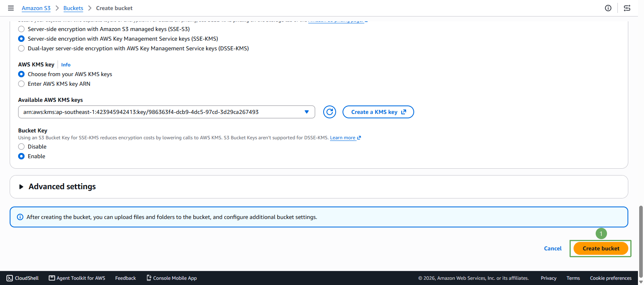Click the scrollbar down arrow
This screenshot has height=285, width=644.
pos(641,282)
